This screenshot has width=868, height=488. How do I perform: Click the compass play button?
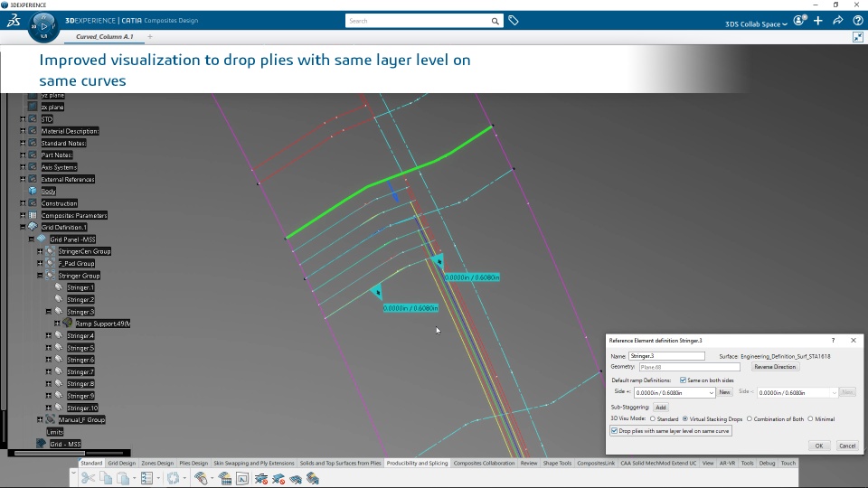tap(43, 25)
